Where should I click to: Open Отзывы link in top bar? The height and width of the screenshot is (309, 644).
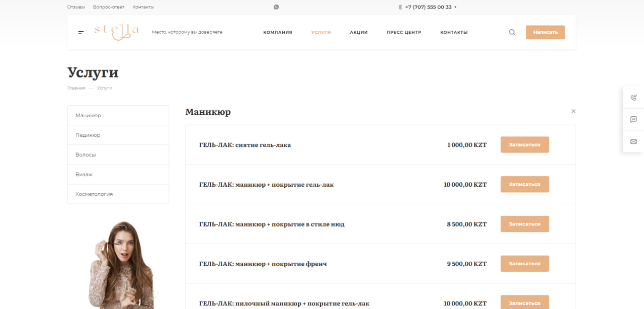pyautogui.click(x=76, y=7)
